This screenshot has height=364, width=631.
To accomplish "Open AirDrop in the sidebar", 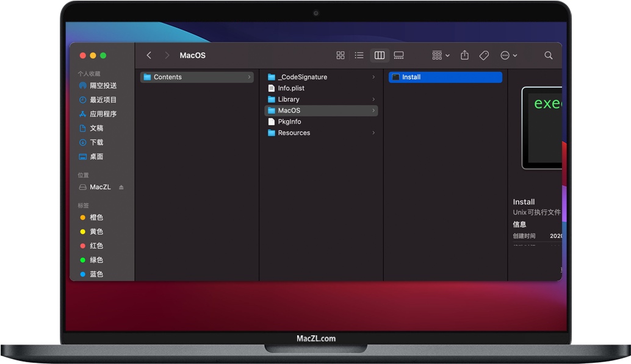I will point(103,86).
